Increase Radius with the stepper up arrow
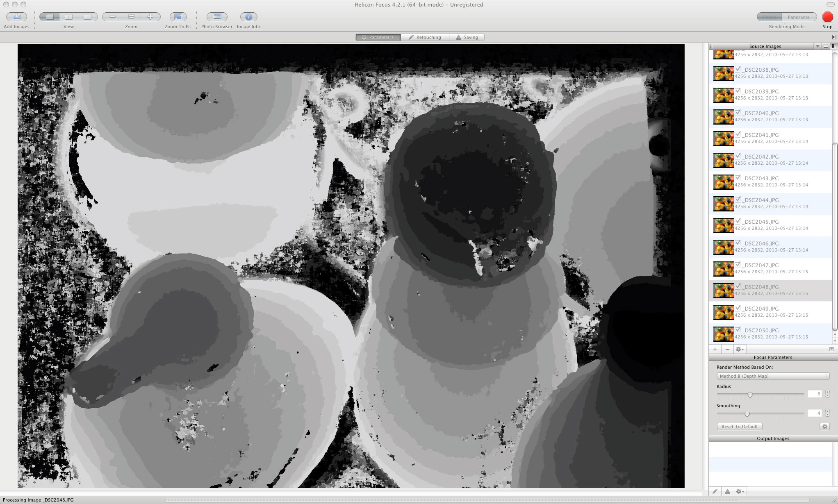Viewport: 838px width, 504px height. pyautogui.click(x=827, y=392)
